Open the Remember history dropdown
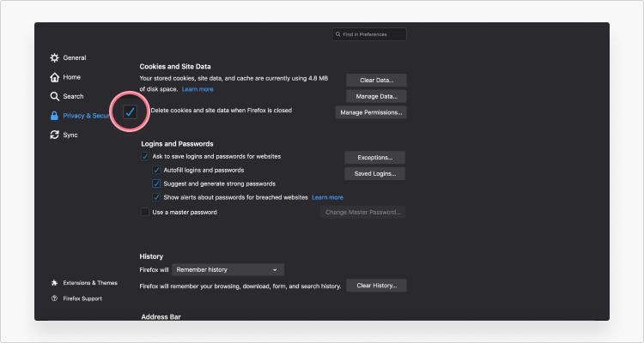This screenshot has width=644, height=343. click(228, 269)
